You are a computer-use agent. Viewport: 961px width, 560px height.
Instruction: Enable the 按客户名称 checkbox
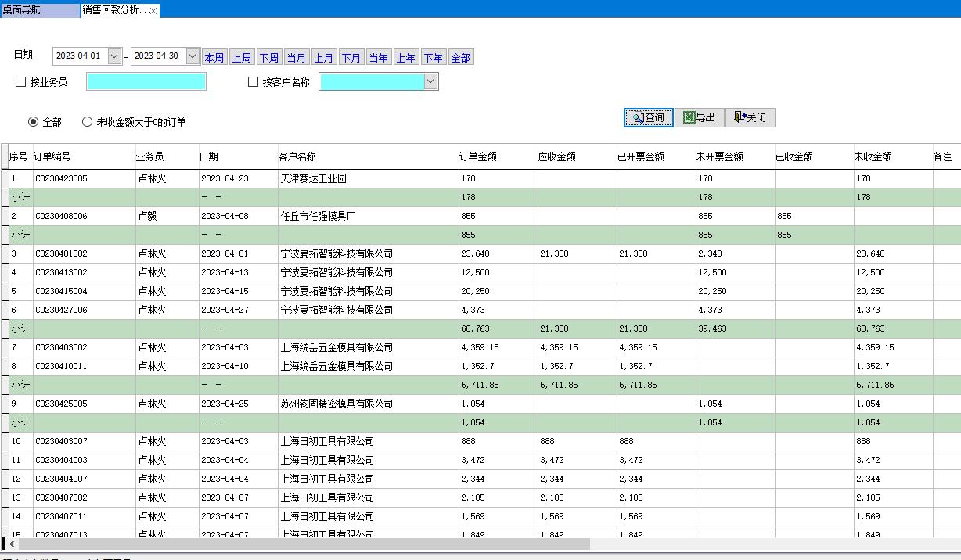(253, 82)
